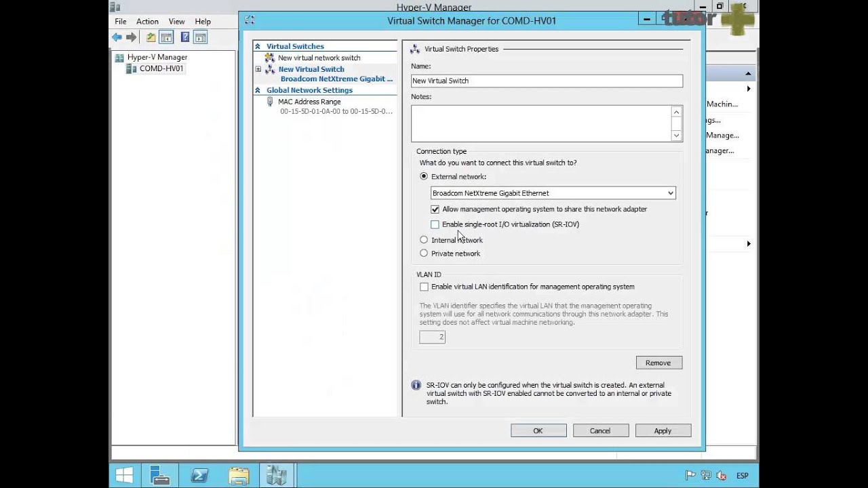Select the MAC Address Range entry
Image resolution: width=868 pixels, height=488 pixels.
[309, 102]
